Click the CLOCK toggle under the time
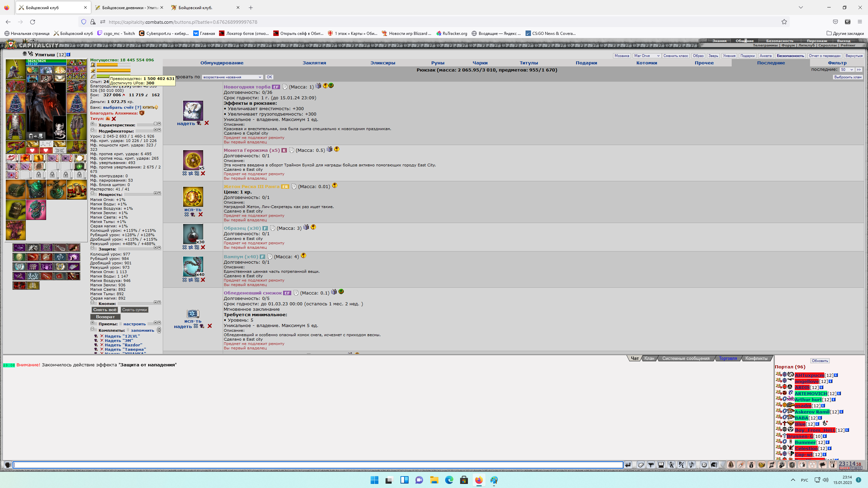Viewport: 868px width, 488px height. [x=845, y=468]
